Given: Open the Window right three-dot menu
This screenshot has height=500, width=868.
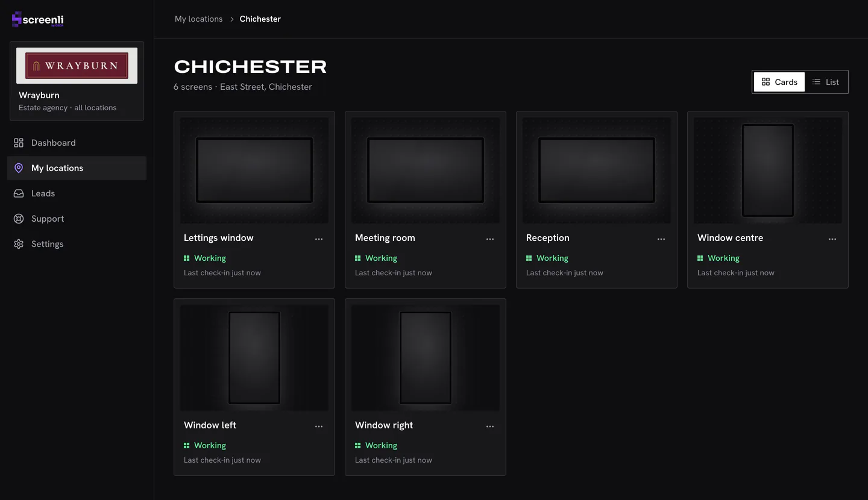Looking at the screenshot, I should click(x=490, y=427).
